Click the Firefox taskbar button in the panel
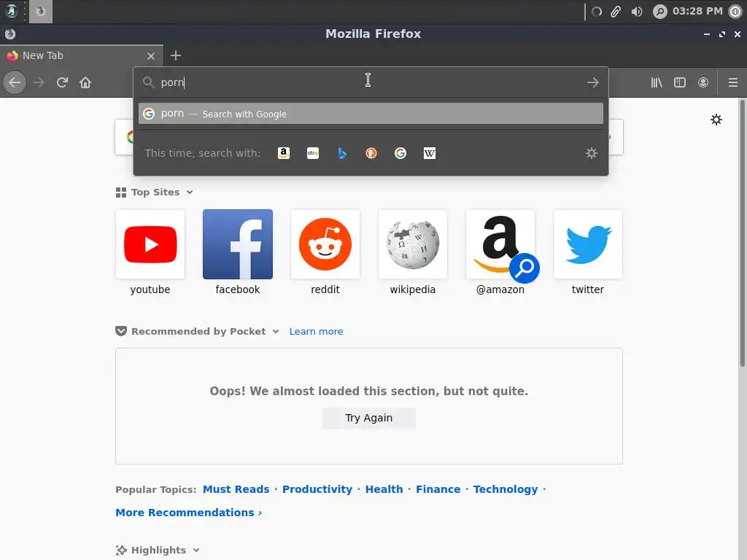The height and width of the screenshot is (560, 747). click(x=41, y=11)
